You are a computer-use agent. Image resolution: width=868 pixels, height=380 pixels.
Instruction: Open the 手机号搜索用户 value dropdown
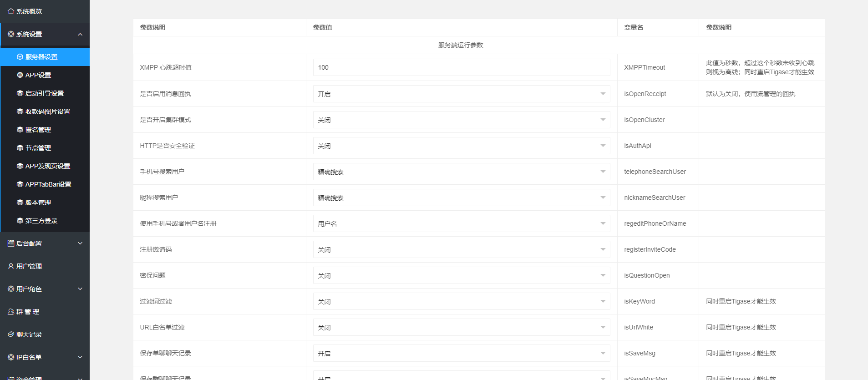point(462,172)
